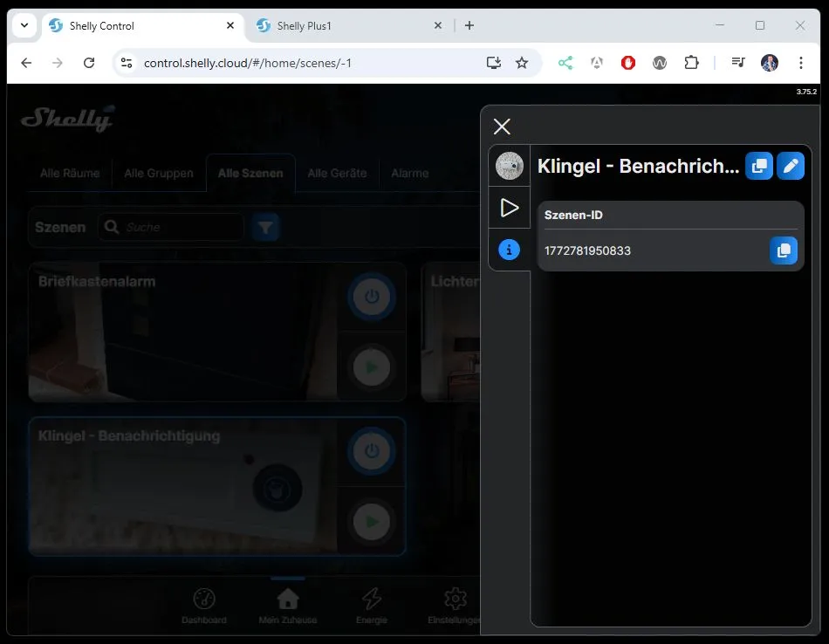The width and height of the screenshot is (829, 644).
Task: Toggle power for Briefkastenalarm scene
Action: tap(372, 297)
